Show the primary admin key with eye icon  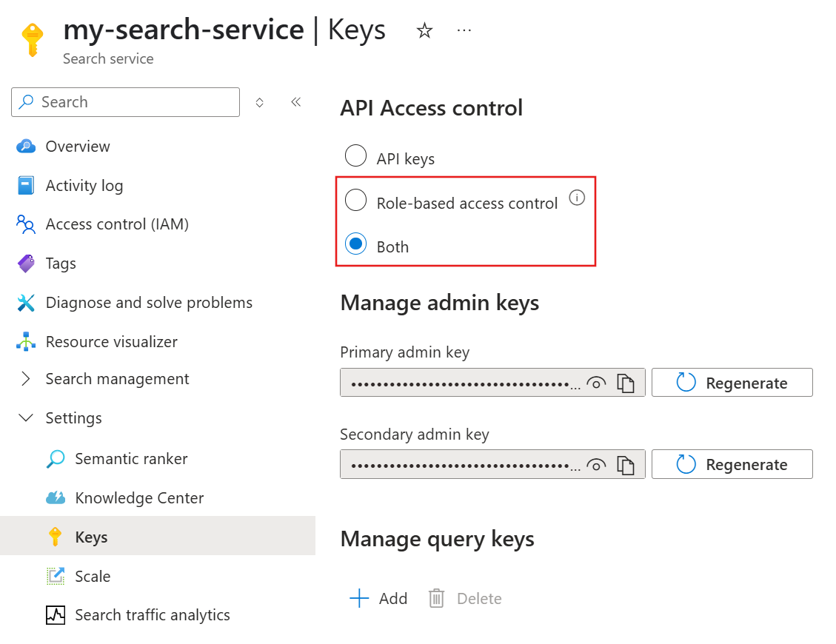[x=596, y=383]
